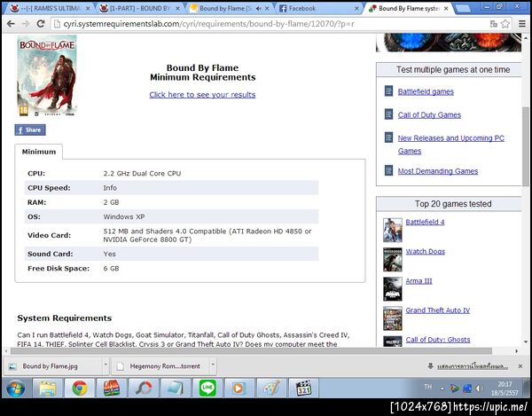The image size is (532, 416).
Task: Expand options for Bound by Flame.jpg download
Action: tap(106, 365)
